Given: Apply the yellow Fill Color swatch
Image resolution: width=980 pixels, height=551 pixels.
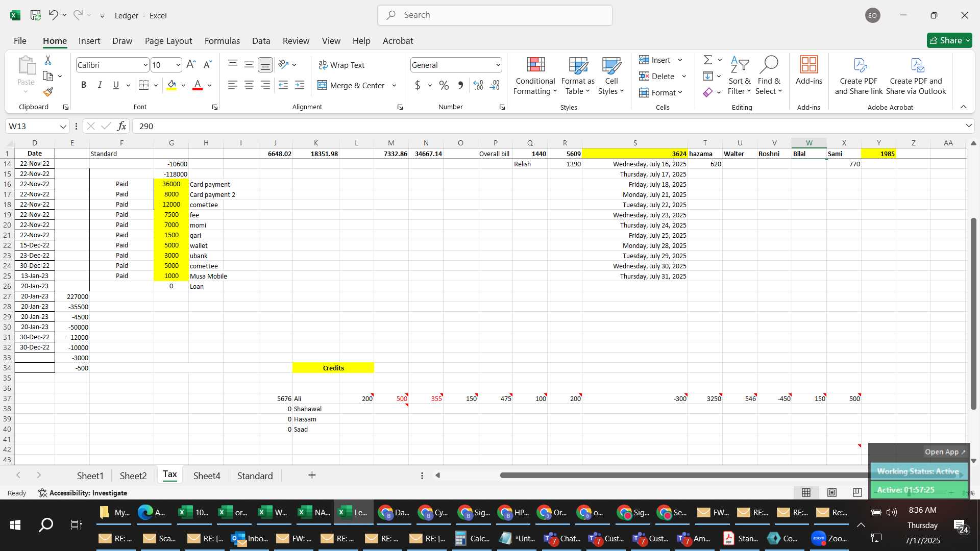Looking at the screenshot, I should pyautogui.click(x=171, y=85).
